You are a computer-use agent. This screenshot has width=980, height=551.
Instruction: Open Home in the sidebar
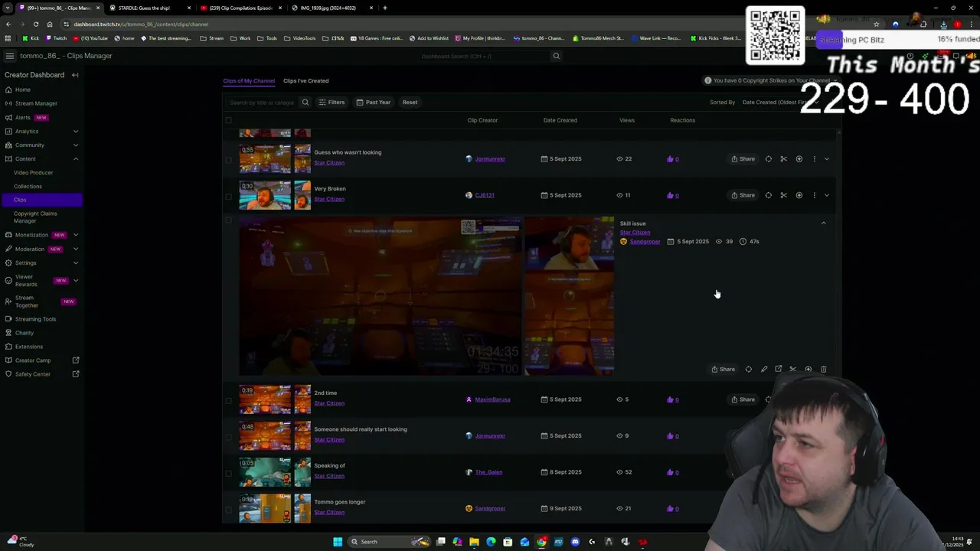click(x=23, y=90)
